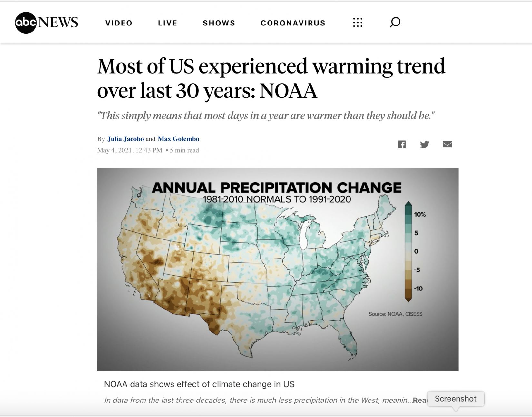Share article via Facebook icon
532x417 pixels.
click(402, 144)
